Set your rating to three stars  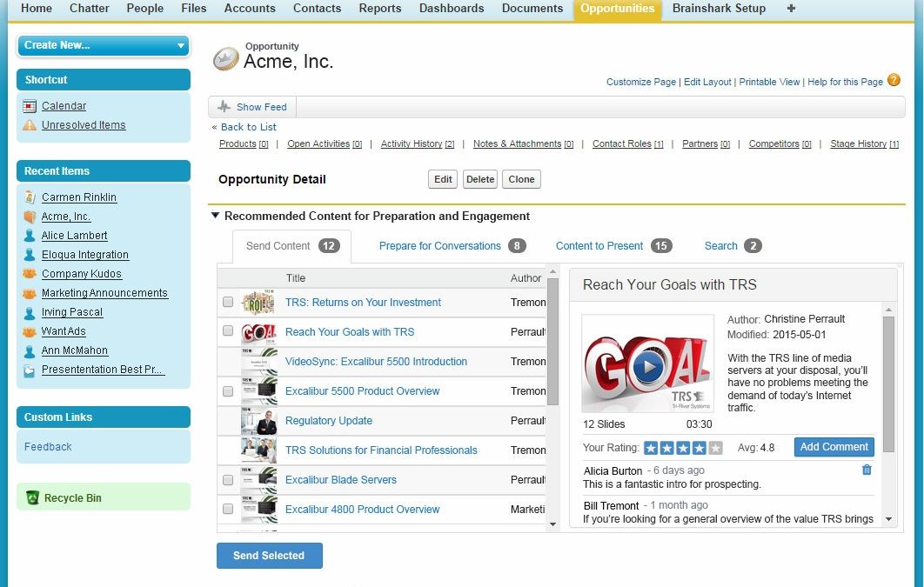tap(683, 448)
